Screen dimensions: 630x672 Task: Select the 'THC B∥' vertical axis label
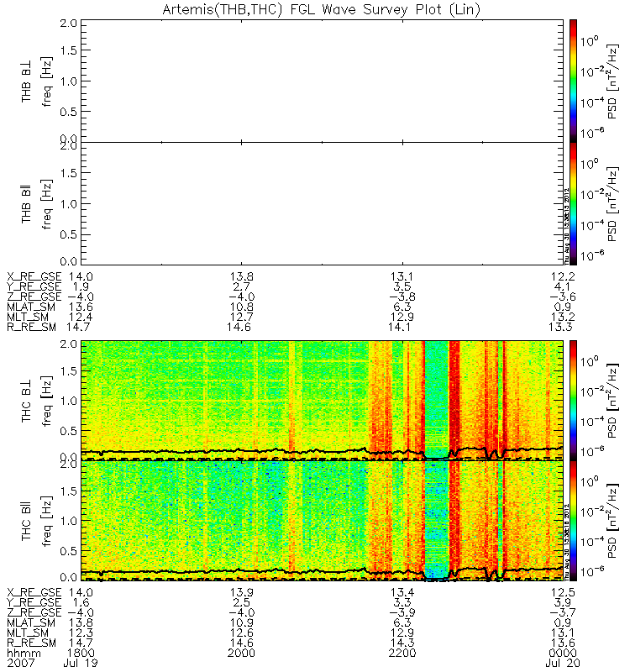(26, 522)
